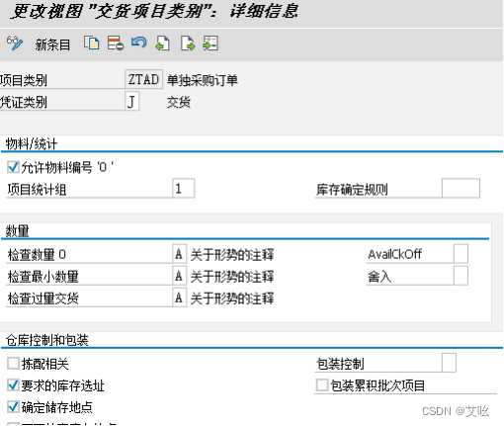The width and height of the screenshot is (504, 426).
Task: Click the 库存确定规则 label
Action: pyautogui.click(x=352, y=190)
